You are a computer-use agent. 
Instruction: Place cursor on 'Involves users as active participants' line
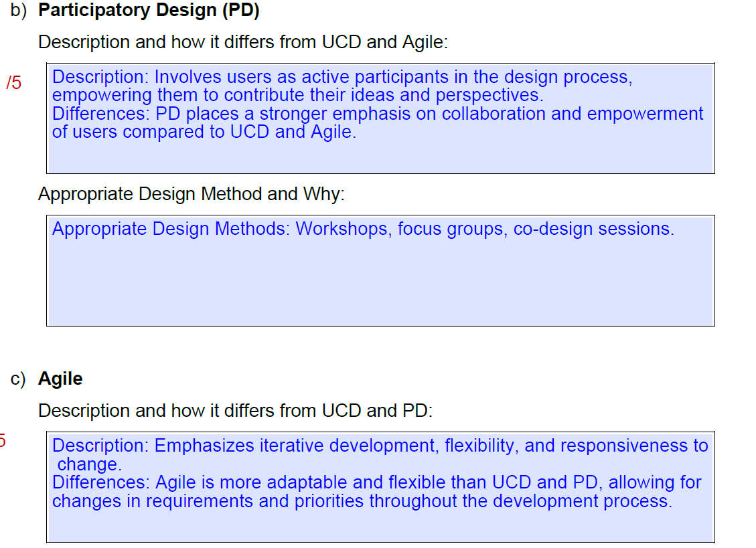point(342,77)
